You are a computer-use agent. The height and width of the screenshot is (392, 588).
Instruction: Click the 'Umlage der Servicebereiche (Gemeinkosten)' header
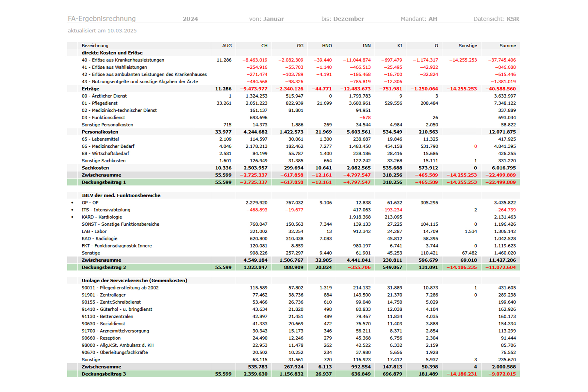pos(134,281)
